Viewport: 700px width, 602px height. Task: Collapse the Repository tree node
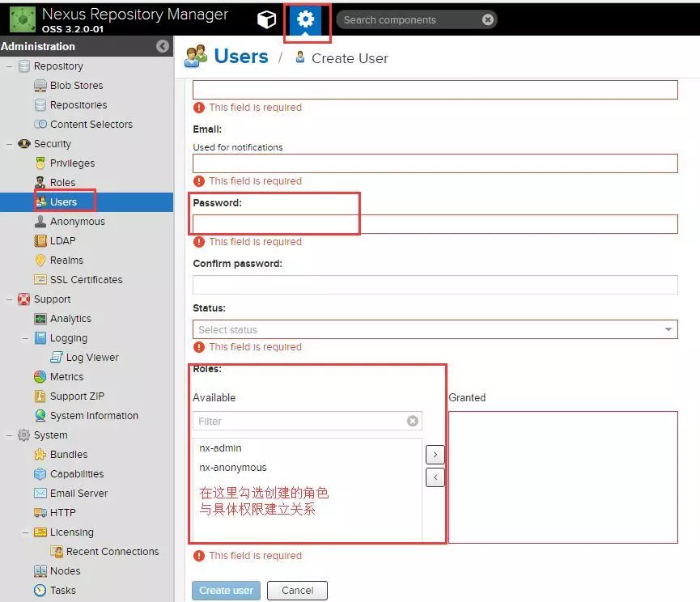click(10, 66)
